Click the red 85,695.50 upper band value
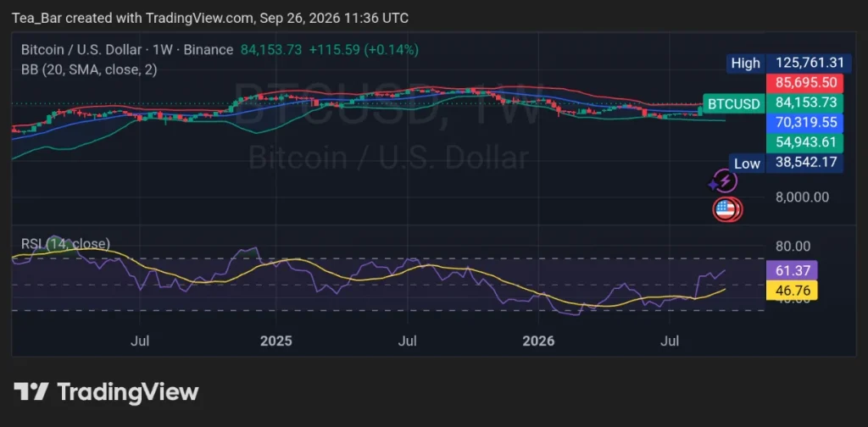Viewport: 868px width, 427px height. pyautogui.click(x=805, y=84)
